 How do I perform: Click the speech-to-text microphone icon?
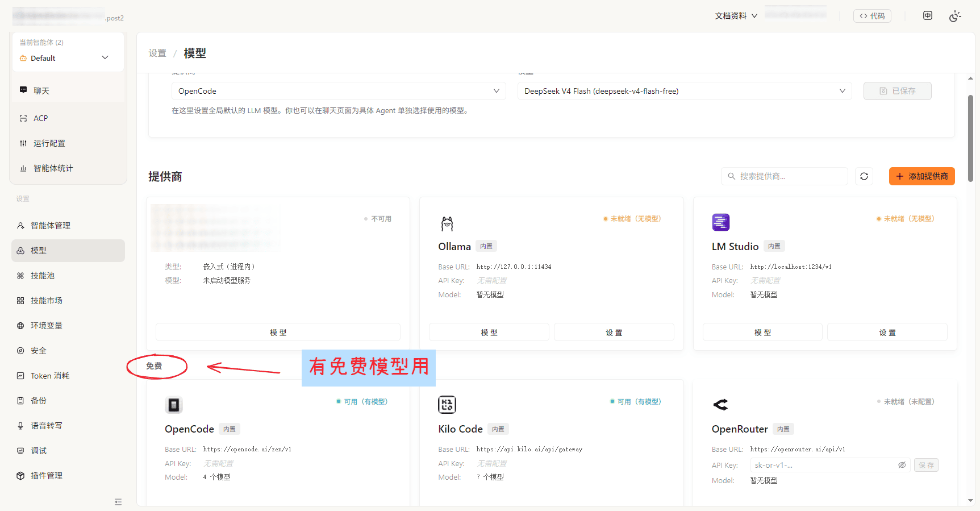click(20, 426)
